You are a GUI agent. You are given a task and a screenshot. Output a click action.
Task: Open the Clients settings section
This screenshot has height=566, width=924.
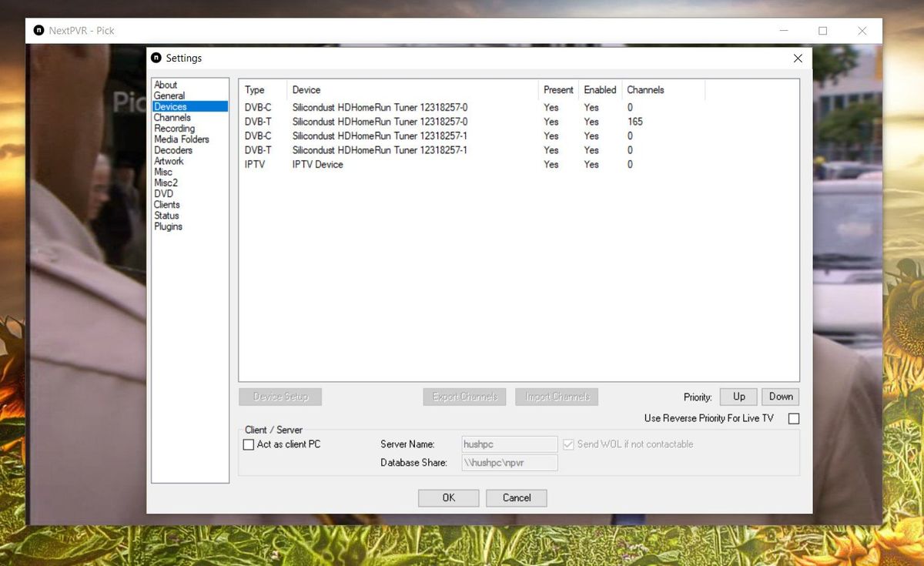168,204
